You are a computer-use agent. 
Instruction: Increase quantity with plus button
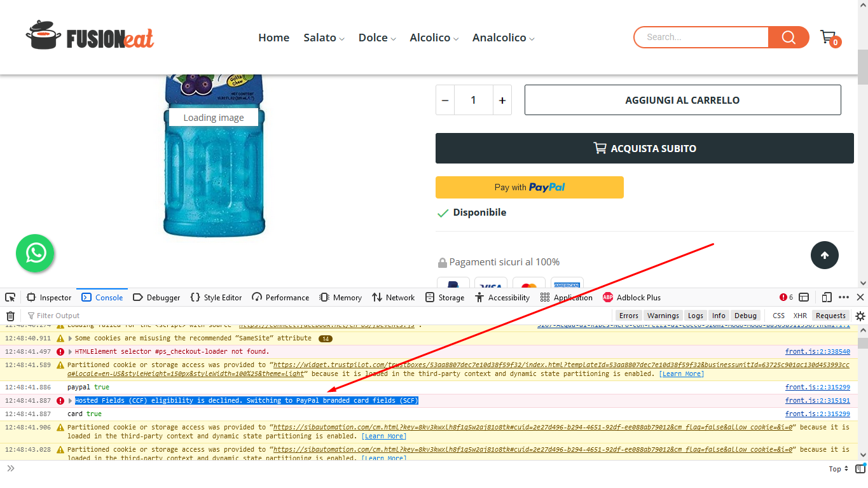point(502,100)
